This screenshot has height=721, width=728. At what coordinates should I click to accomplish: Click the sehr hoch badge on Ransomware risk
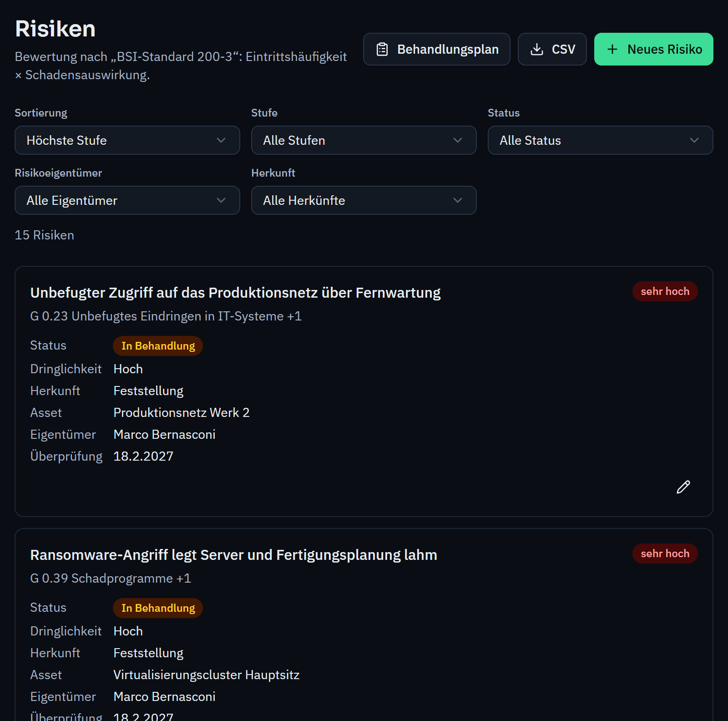click(x=665, y=553)
